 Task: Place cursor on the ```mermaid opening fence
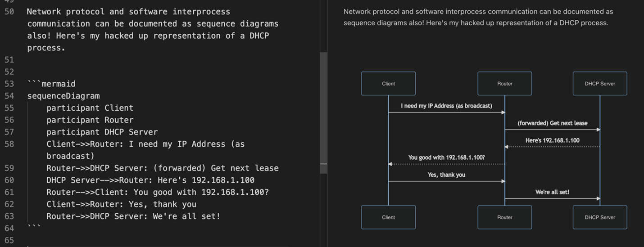(51, 84)
